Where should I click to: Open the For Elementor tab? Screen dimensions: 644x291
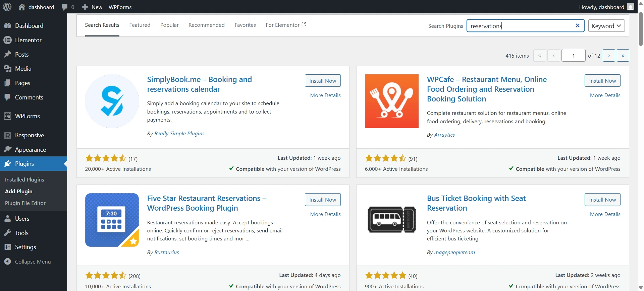(x=286, y=25)
